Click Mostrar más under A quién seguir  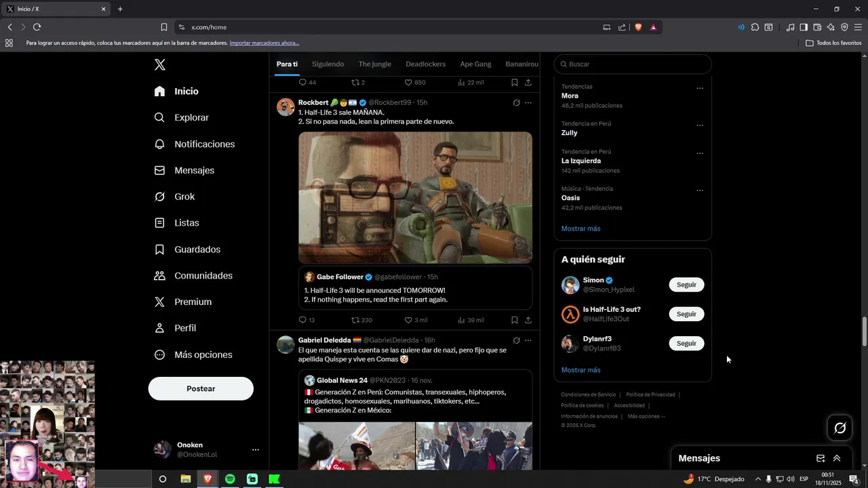[x=581, y=370]
